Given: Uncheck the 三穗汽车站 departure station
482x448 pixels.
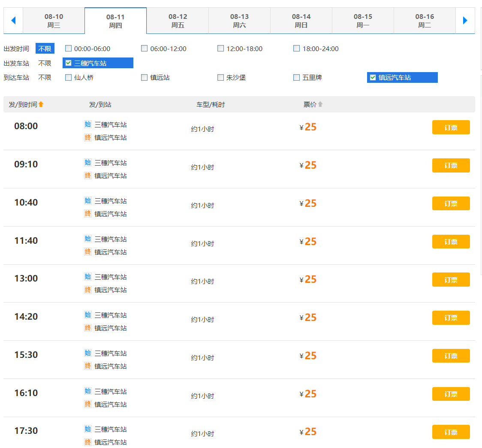Looking at the screenshot, I should click(69, 63).
